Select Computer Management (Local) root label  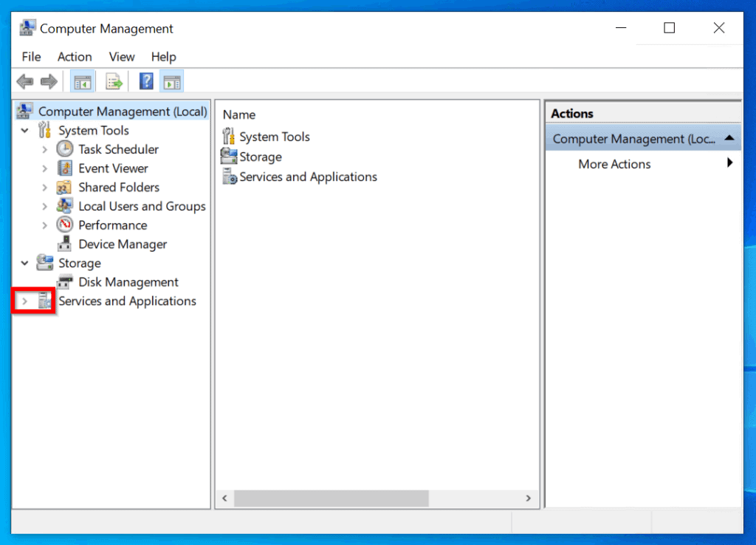[123, 112]
